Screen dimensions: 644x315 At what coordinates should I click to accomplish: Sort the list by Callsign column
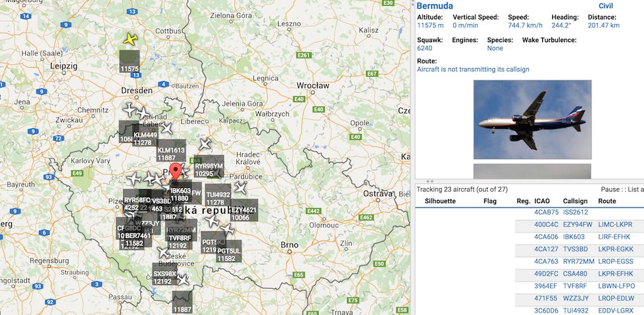[575, 201]
